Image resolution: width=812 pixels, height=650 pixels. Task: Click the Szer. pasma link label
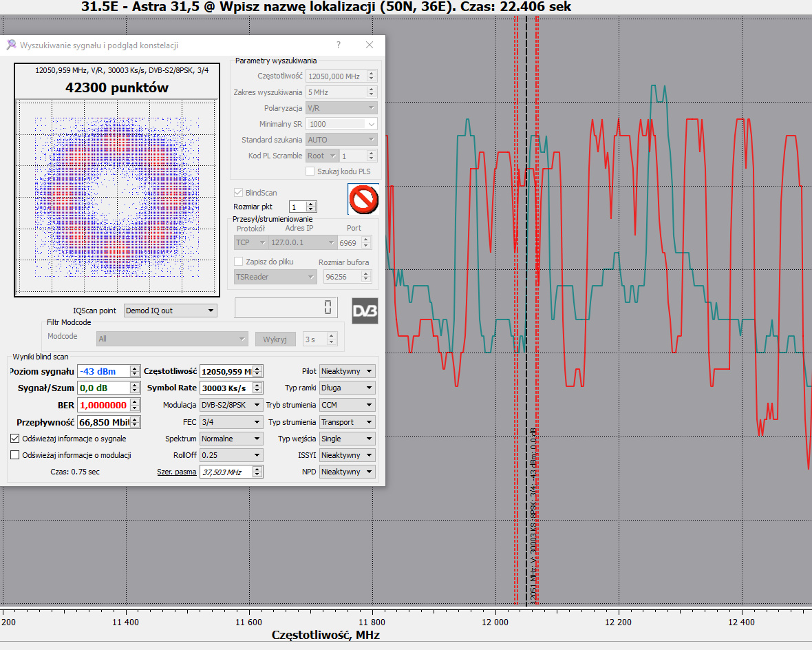point(177,472)
